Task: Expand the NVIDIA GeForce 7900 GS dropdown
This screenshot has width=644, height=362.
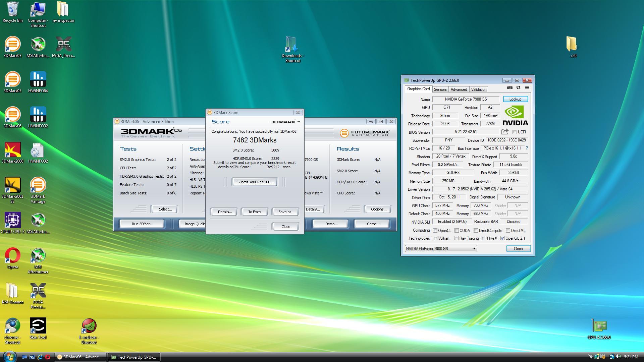Action: (x=474, y=249)
